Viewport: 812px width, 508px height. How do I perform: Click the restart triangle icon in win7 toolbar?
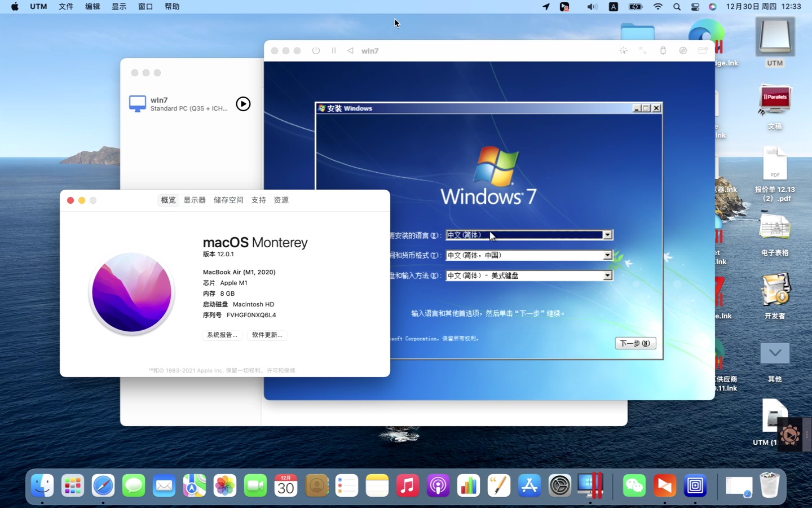pyautogui.click(x=350, y=51)
